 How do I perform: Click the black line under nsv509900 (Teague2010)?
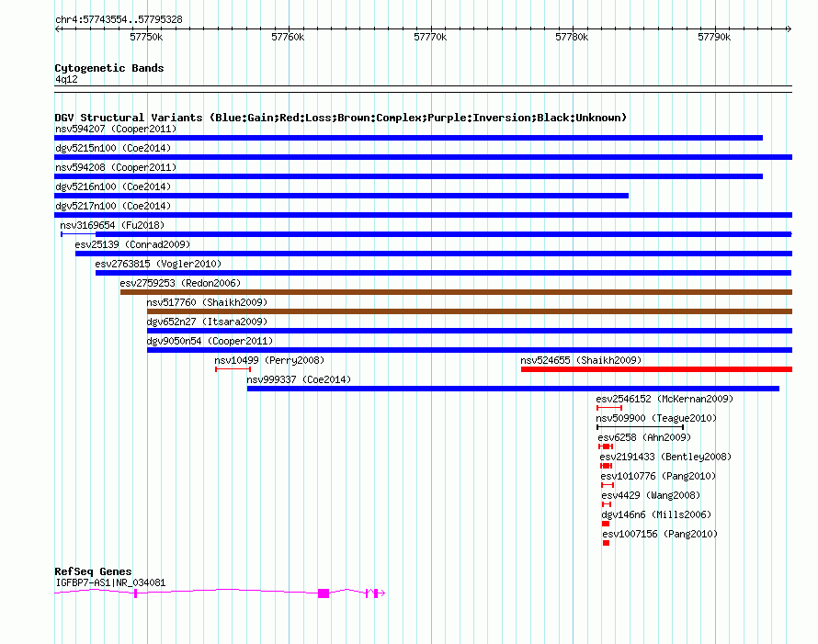pos(640,427)
